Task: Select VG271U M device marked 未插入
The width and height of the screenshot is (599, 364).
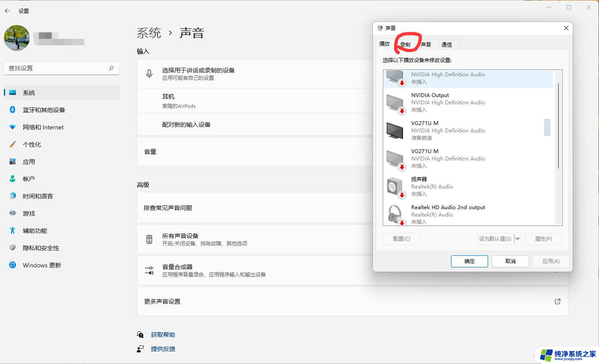Action: [468, 159]
